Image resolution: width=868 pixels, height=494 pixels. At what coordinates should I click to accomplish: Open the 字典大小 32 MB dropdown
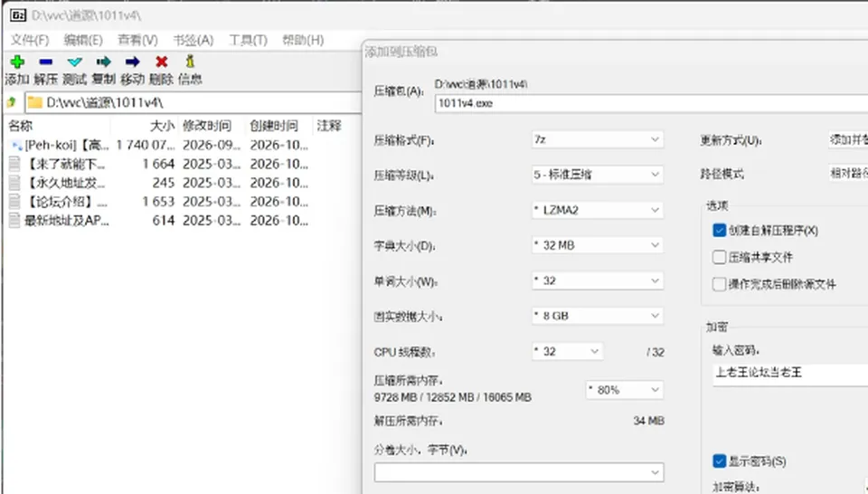click(598, 245)
